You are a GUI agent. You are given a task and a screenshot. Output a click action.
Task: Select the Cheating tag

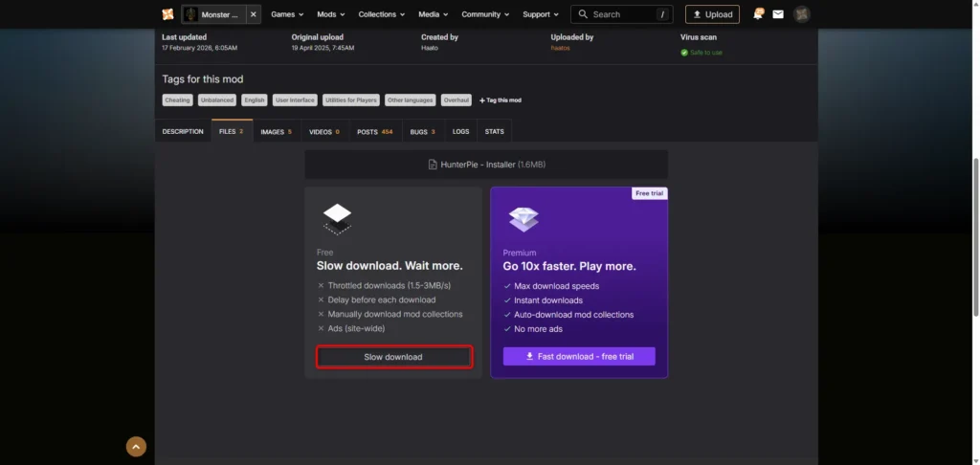(x=177, y=100)
